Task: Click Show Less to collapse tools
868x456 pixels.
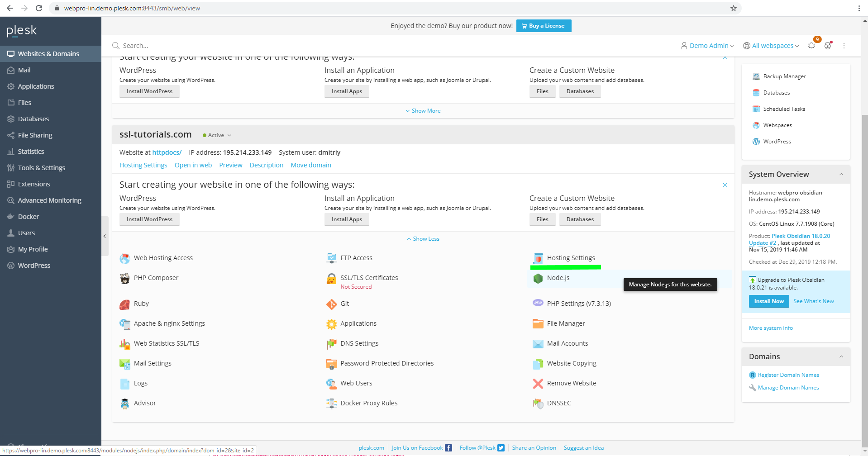Action: 423,239
